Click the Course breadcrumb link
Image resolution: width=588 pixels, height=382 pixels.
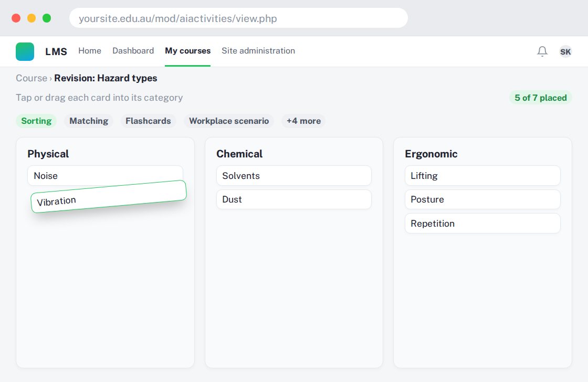31,78
